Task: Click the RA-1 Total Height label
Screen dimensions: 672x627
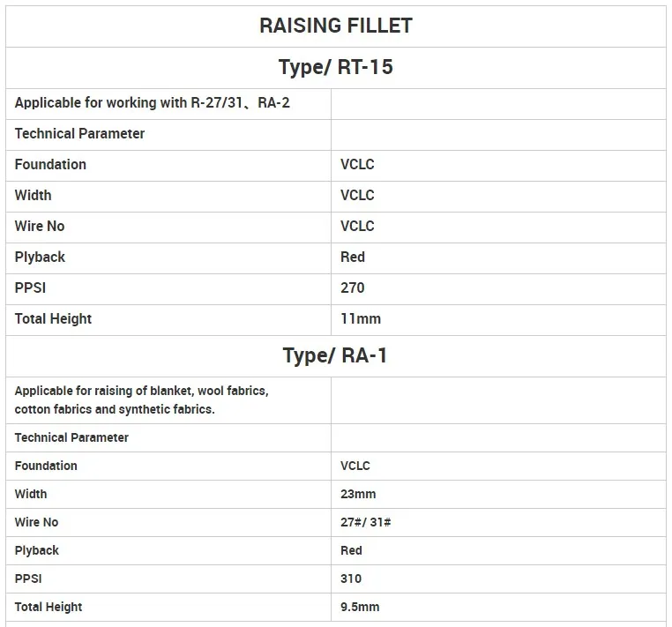Action: (x=49, y=607)
